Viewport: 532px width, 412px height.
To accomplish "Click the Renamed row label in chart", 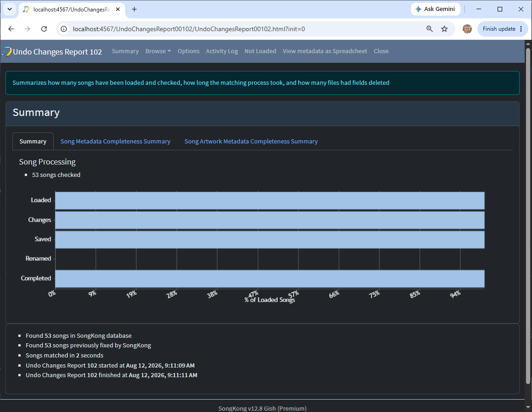I will pyautogui.click(x=39, y=258).
